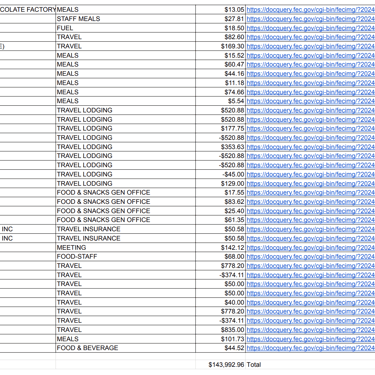Select the COLATE FACTORY cell
Image resolution: width=375 pixels, height=375 pixels.
point(28,10)
